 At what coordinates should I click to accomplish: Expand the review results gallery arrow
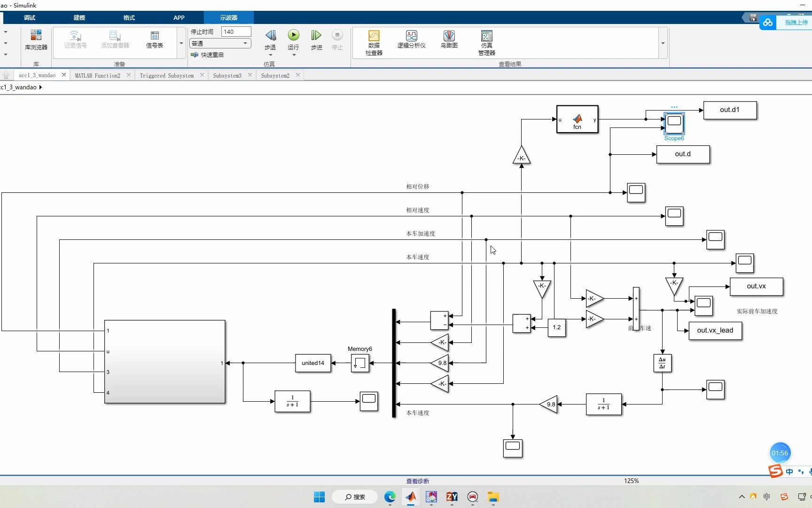663,43
